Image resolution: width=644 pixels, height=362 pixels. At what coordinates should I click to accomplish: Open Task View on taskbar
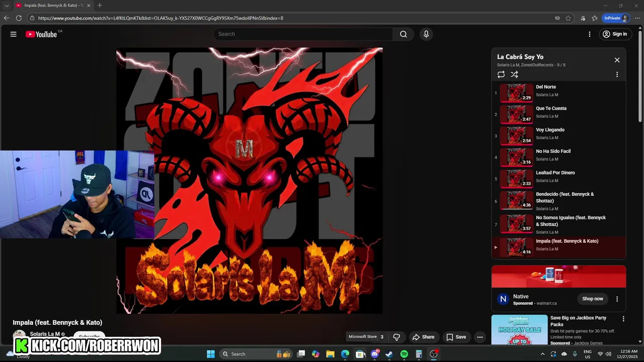301,354
